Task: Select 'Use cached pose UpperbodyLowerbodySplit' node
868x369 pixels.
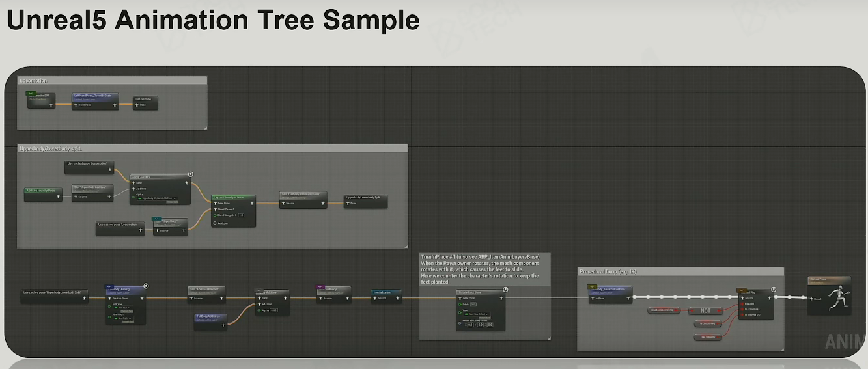Action: [x=54, y=296]
